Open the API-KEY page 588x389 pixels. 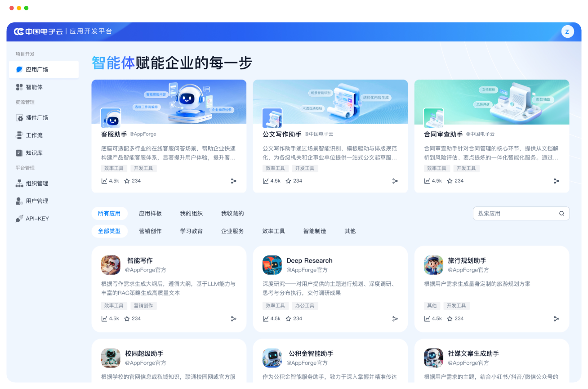click(x=37, y=219)
